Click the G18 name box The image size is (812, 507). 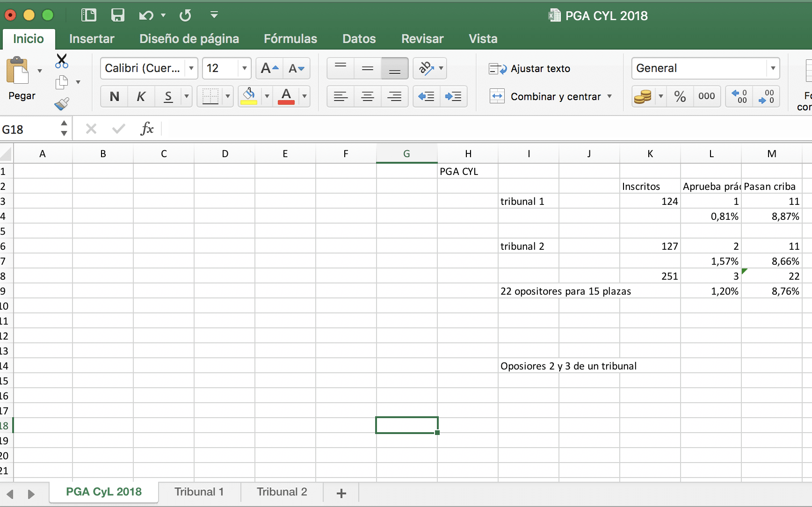pyautogui.click(x=29, y=129)
